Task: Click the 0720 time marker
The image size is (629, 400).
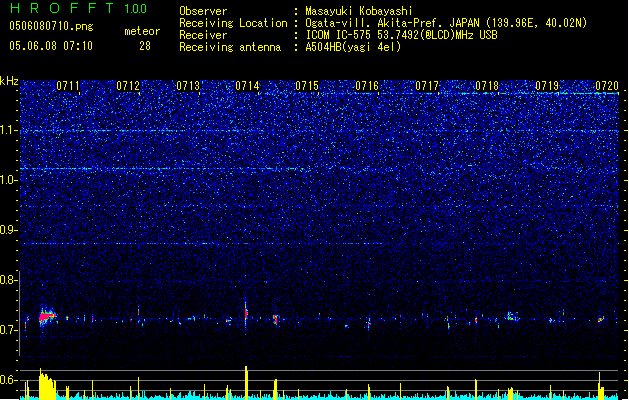Action: (x=607, y=86)
